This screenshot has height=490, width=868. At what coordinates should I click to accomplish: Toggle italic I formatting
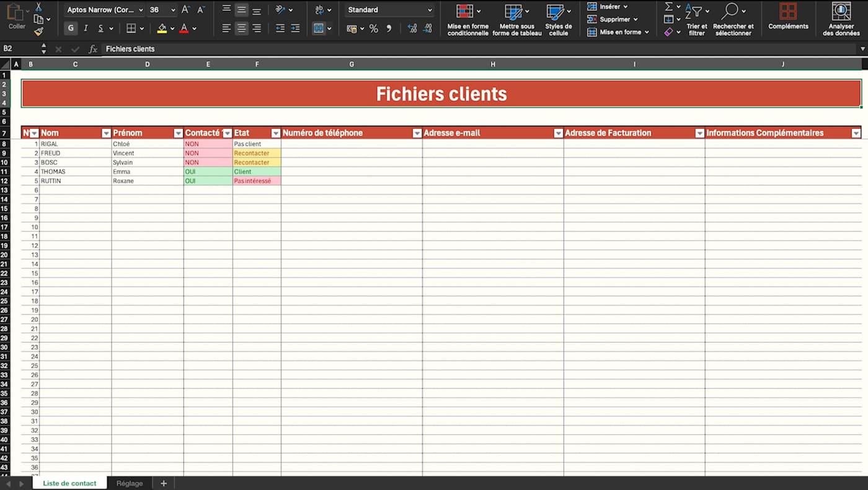86,28
